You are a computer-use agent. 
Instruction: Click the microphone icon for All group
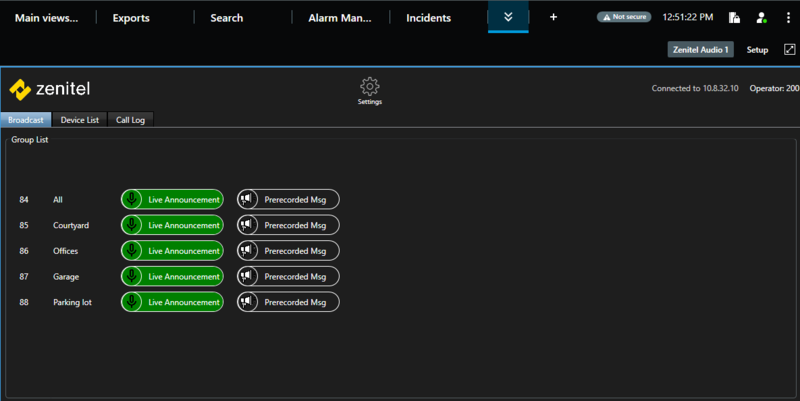point(133,199)
